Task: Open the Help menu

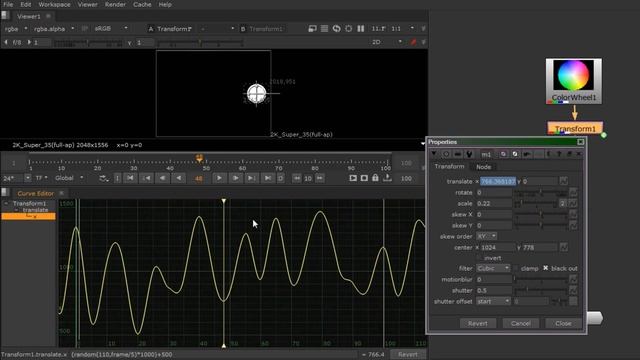Action: point(165,4)
